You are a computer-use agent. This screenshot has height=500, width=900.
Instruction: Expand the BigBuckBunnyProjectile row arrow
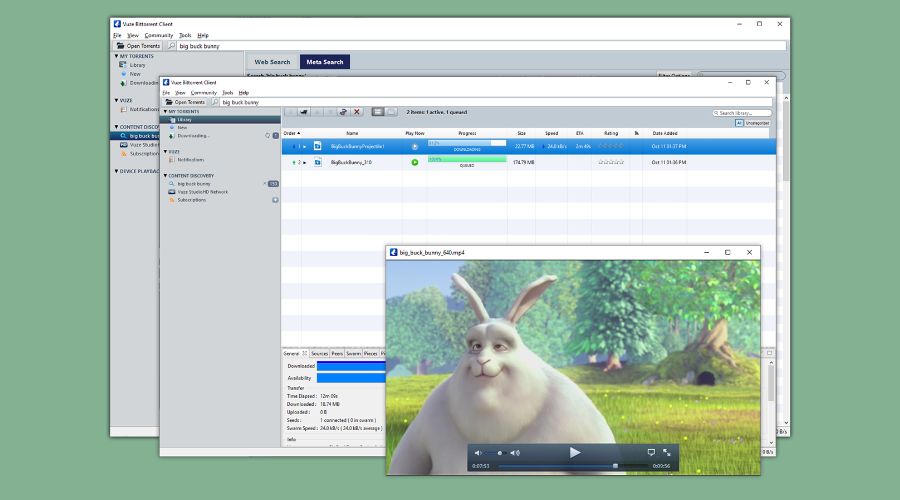[305, 146]
